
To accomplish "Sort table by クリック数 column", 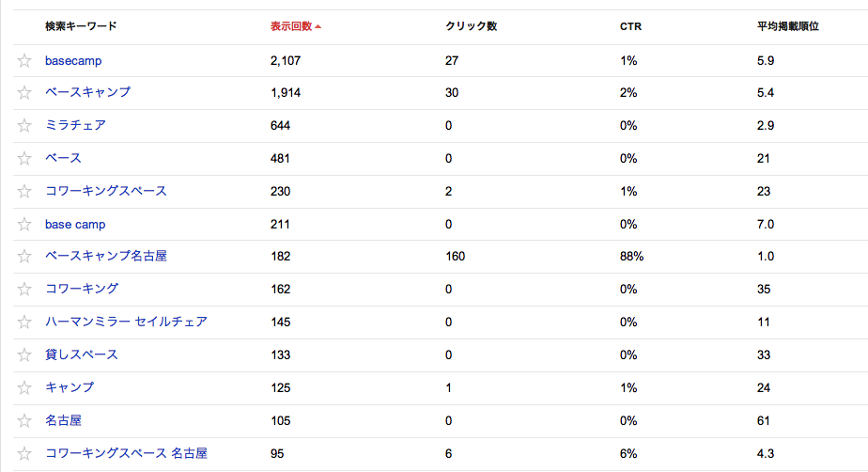I will pyautogui.click(x=471, y=26).
